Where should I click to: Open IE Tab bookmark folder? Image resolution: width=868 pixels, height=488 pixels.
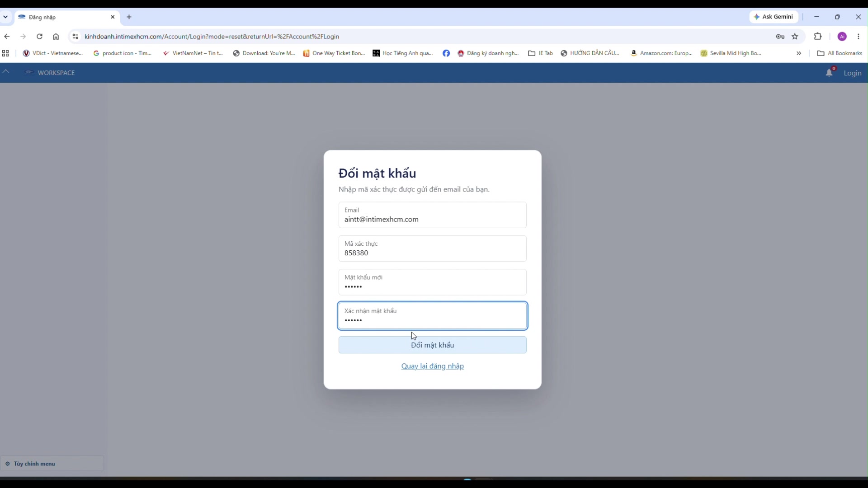(x=541, y=53)
